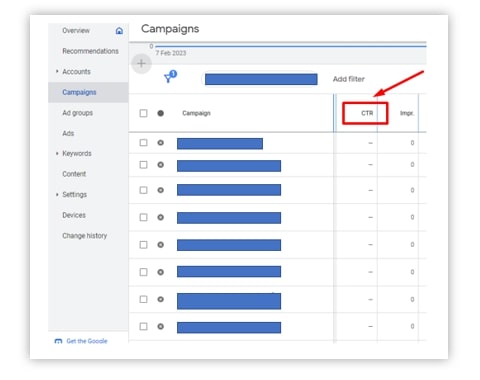Image resolution: width=480 pixels, height=380 pixels.
Task: Expand the Settings section arrow
Action: click(57, 194)
